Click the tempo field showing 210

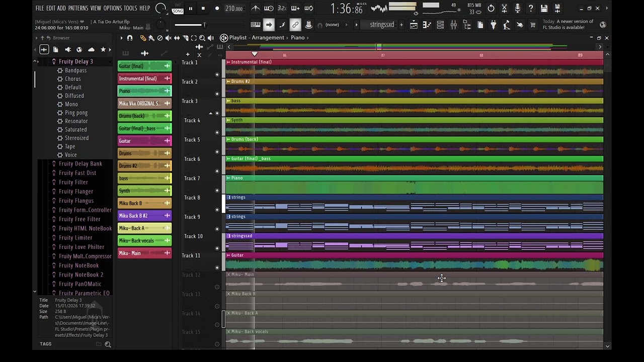click(x=234, y=9)
